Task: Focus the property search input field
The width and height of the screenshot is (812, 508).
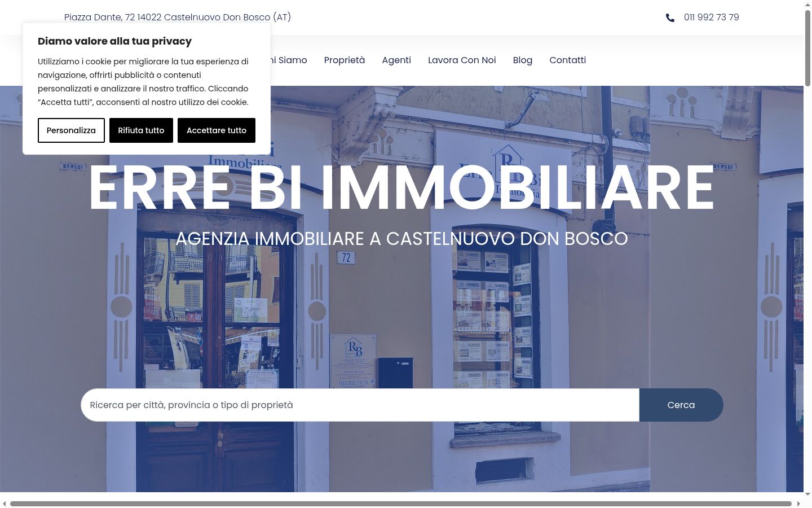Action: (360, 405)
